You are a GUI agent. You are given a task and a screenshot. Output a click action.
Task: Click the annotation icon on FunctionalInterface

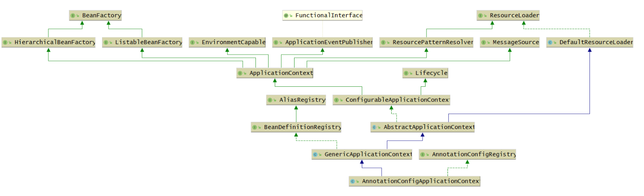(287, 15)
